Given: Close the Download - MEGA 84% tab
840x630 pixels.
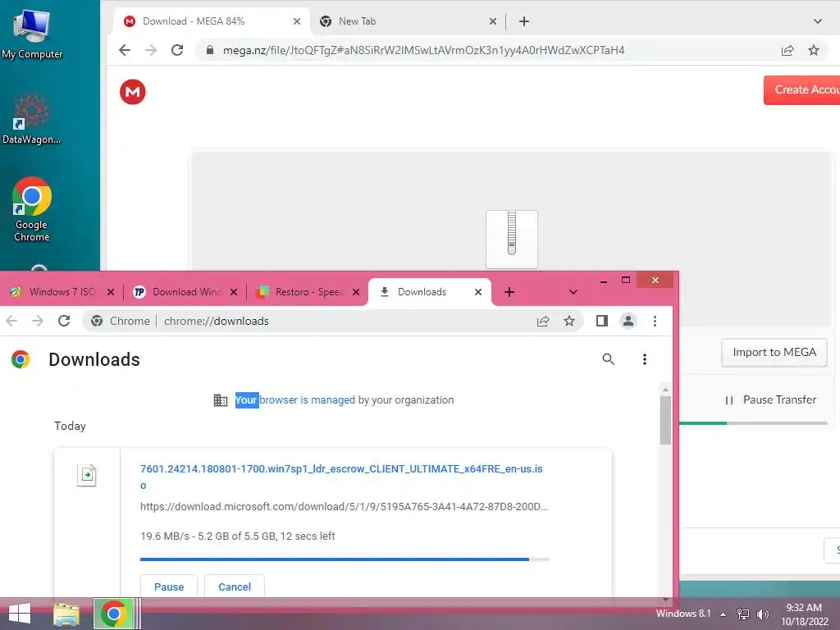Looking at the screenshot, I should pos(297,21).
